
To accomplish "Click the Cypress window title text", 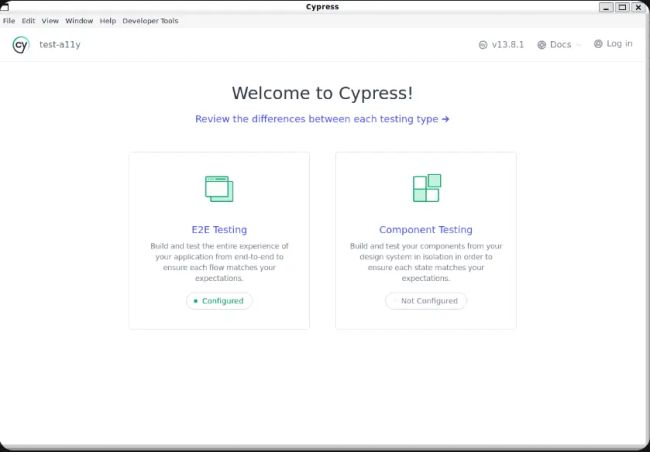I will pyautogui.click(x=322, y=7).
